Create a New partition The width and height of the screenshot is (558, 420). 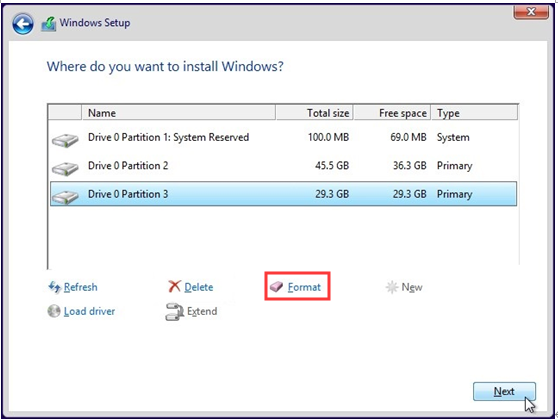[412, 287]
